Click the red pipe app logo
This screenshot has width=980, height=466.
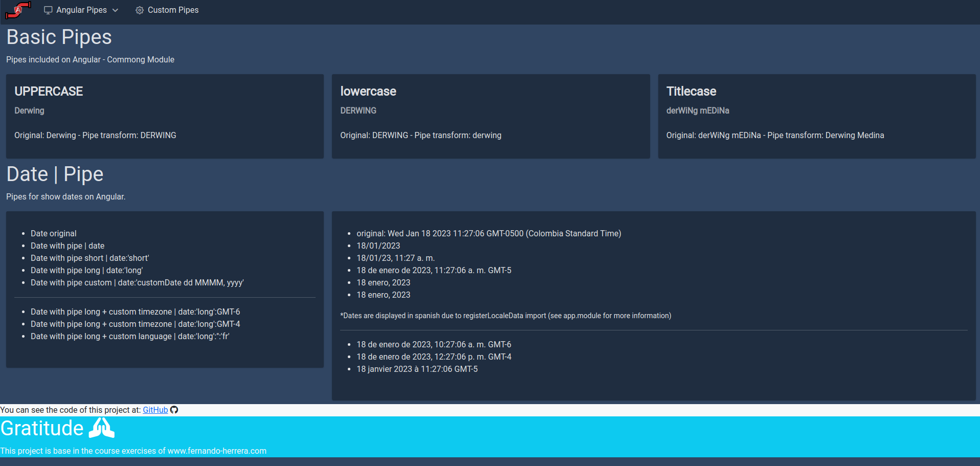pyautogui.click(x=18, y=10)
